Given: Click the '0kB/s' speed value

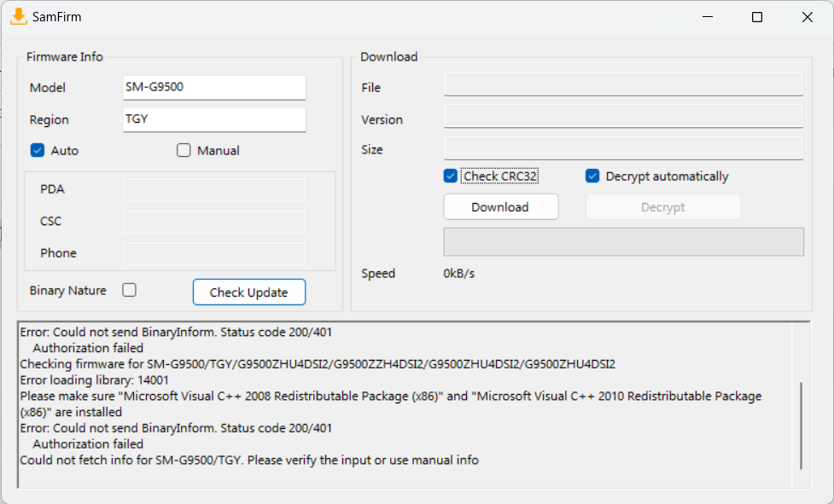Looking at the screenshot, I should 459,274.
